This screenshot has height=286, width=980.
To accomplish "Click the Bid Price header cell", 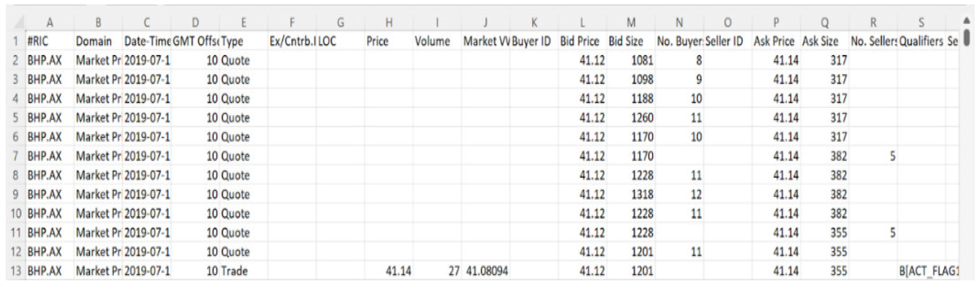I will pyautogui.click(x=582, y=41).
